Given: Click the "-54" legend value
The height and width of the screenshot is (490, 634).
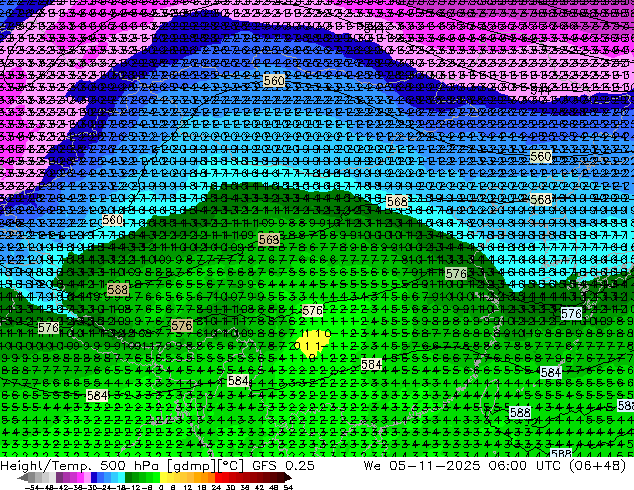Looking at the screenshot, I should 32,487.
